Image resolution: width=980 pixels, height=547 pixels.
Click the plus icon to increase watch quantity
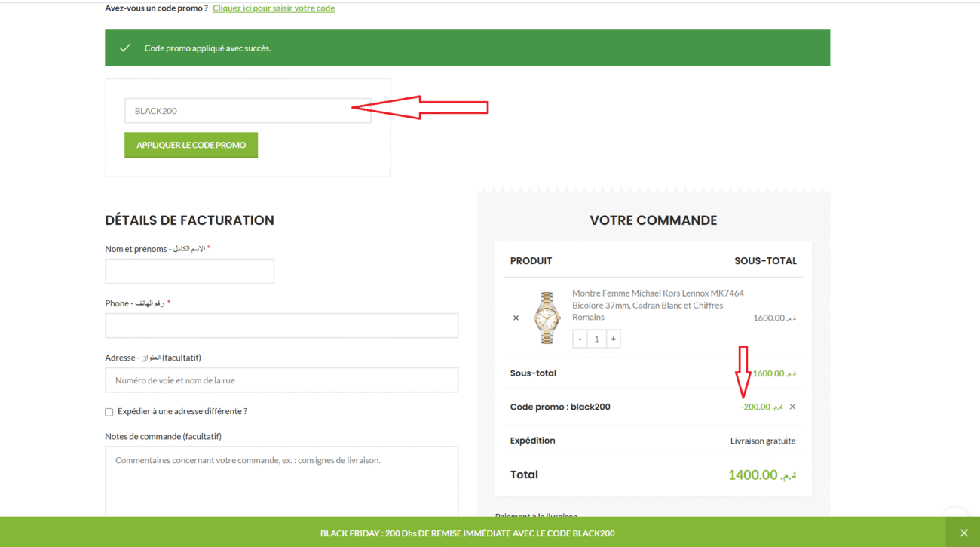tap(613, 338)
